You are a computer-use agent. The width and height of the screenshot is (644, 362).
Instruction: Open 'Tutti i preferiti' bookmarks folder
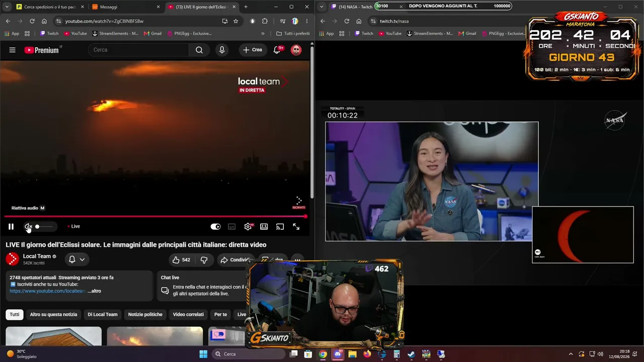point(293,34)
